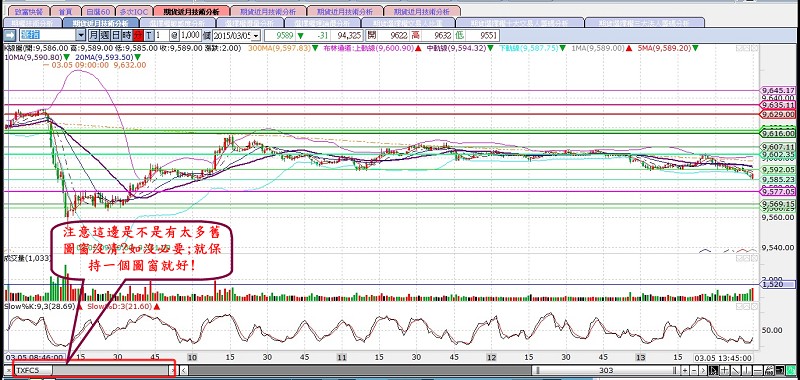This screenshot has height=380, width=800.
Task: Click the interval field showing 1
Action: point(162,35)
